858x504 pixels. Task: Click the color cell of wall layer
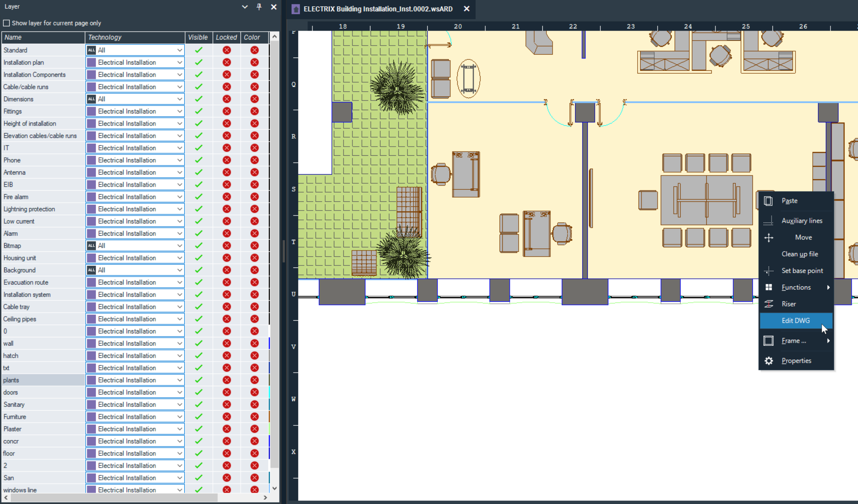(x=254, y=343)
